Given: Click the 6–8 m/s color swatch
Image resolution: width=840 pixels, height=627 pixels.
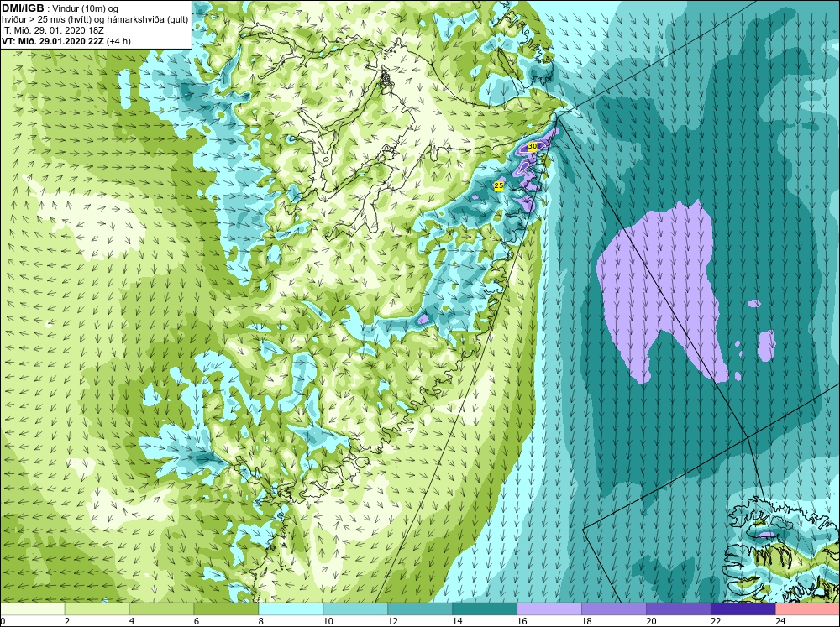Looking at the screenshot, I should pyautogui.click(x=226, y=609).
